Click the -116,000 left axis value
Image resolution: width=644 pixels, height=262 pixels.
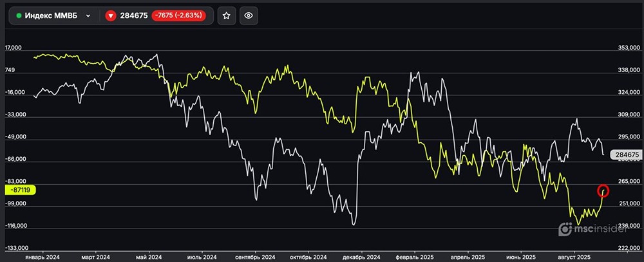16,225
